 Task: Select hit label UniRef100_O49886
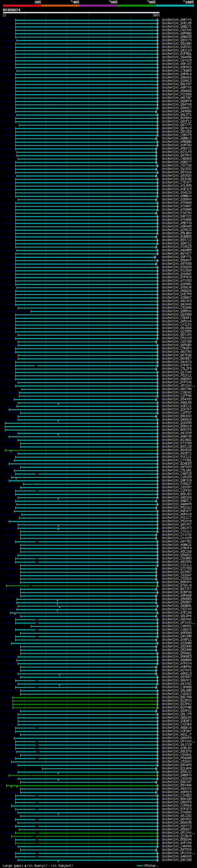click(177, 111)
